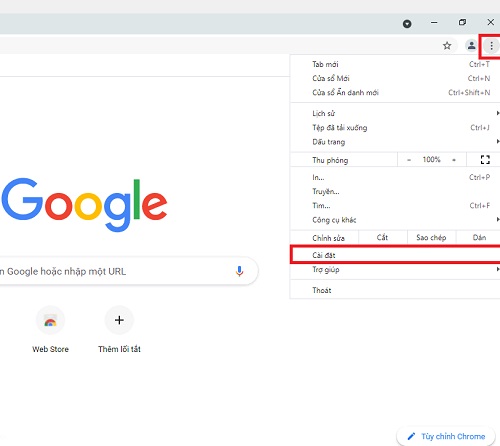
Task: Increase zoom with plus button
Action: (454, 160)
